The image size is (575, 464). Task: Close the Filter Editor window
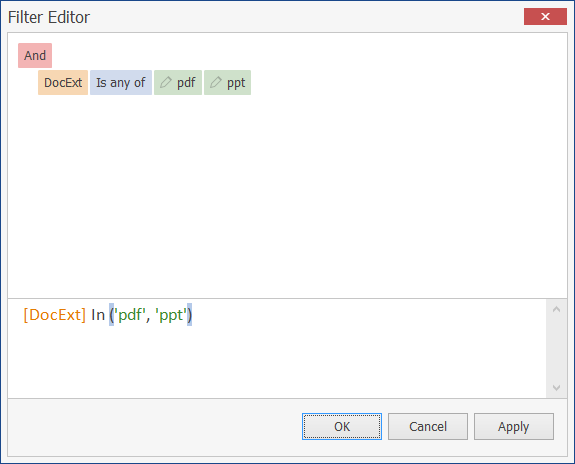(x=545, y=17)
